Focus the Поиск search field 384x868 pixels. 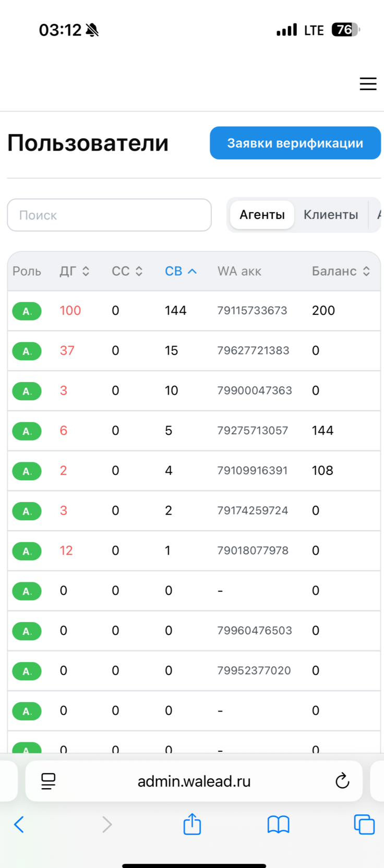click(109, 215)
